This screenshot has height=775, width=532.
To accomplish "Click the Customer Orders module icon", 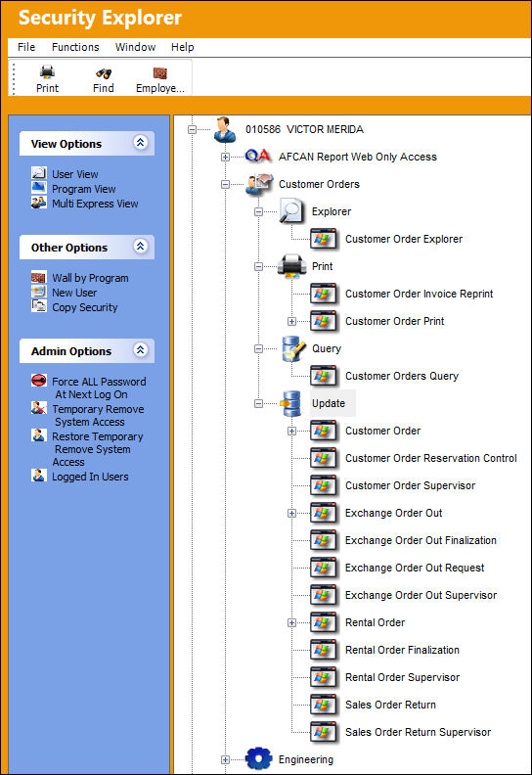I will 259,184.
